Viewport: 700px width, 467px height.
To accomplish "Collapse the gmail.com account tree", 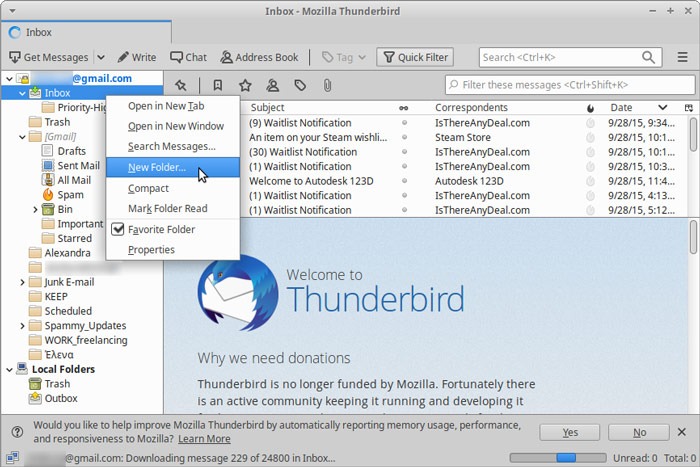I will point(9,79).
